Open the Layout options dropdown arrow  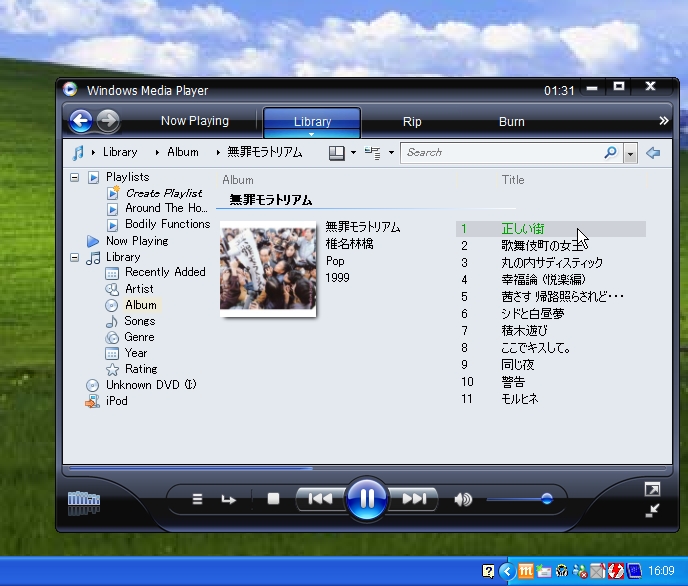[x=353, y=153]
